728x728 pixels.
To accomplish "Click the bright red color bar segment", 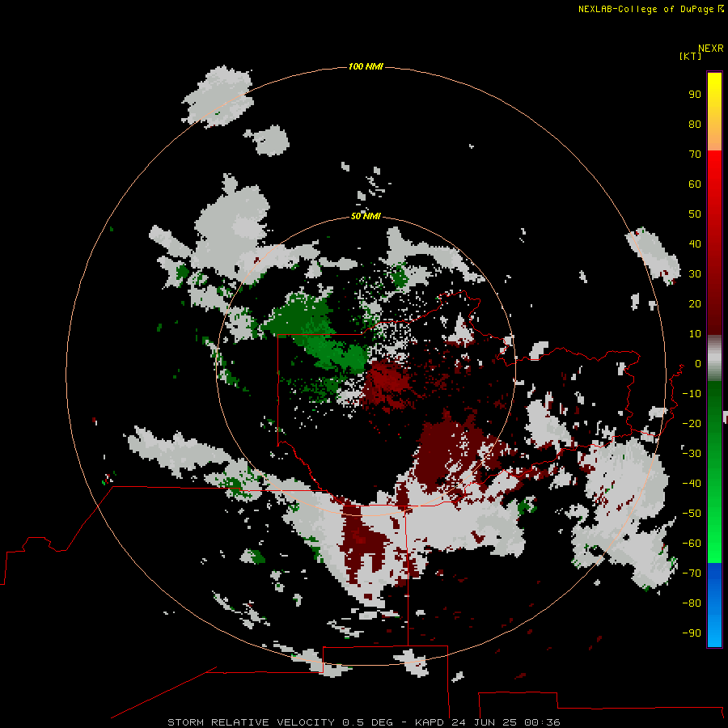I will point(714,186).
